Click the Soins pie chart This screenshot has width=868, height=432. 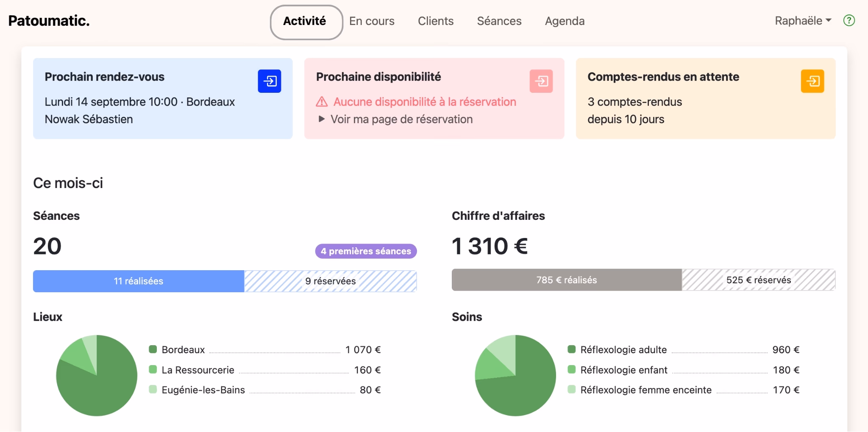click(515, 376)
